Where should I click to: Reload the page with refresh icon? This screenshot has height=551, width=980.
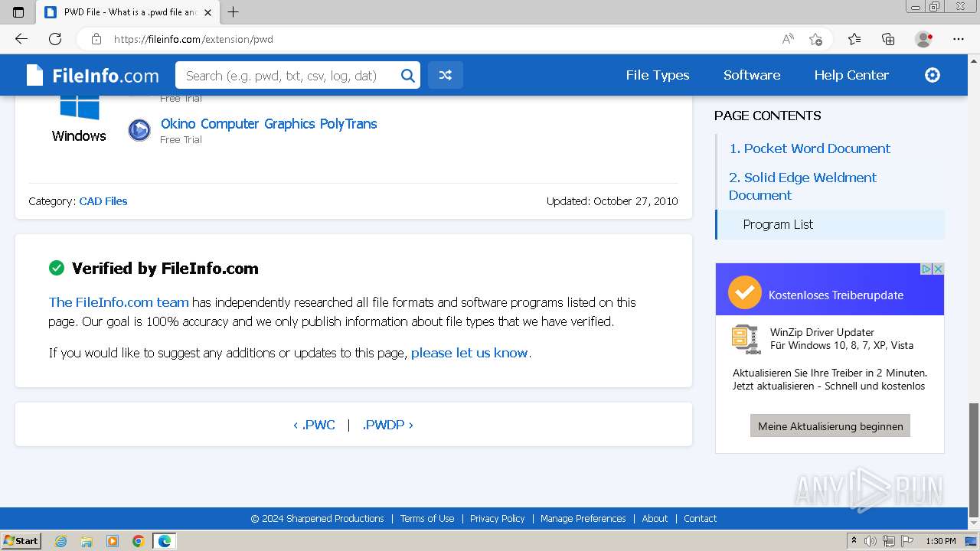pos(55,39)
